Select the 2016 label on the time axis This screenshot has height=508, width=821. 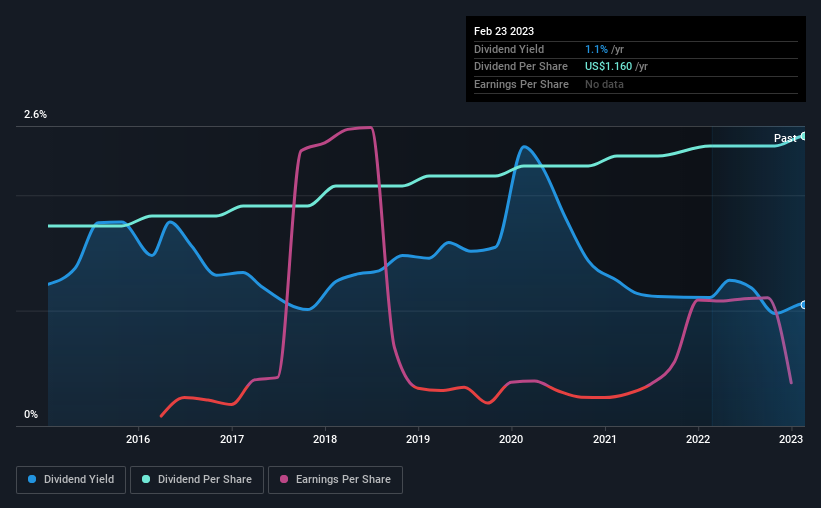(138, 439)
